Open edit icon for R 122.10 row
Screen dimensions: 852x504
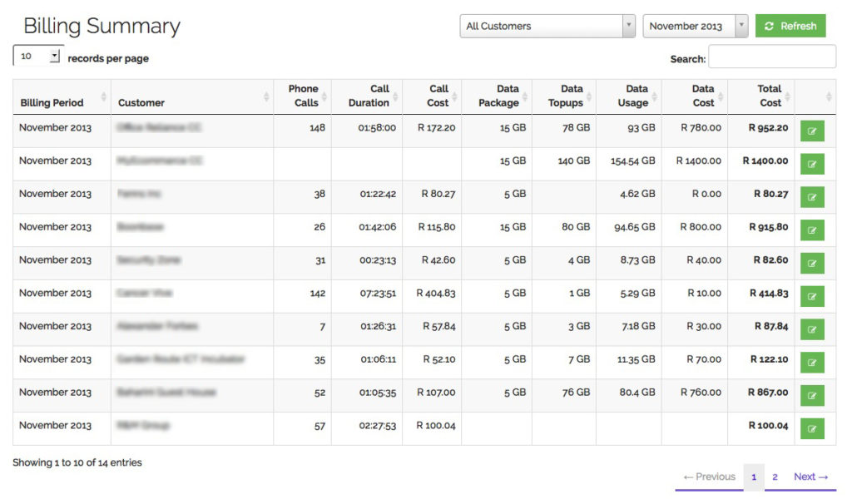[811, 363]
